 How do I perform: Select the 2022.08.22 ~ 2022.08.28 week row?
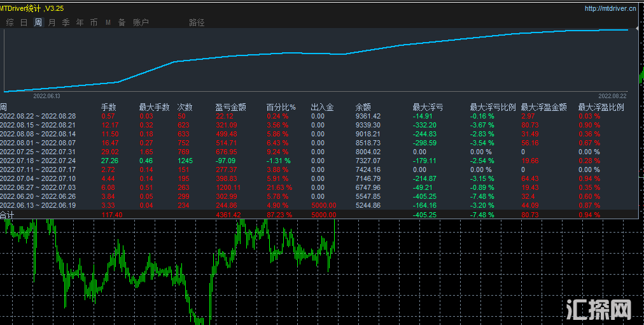tap(38, 117)
